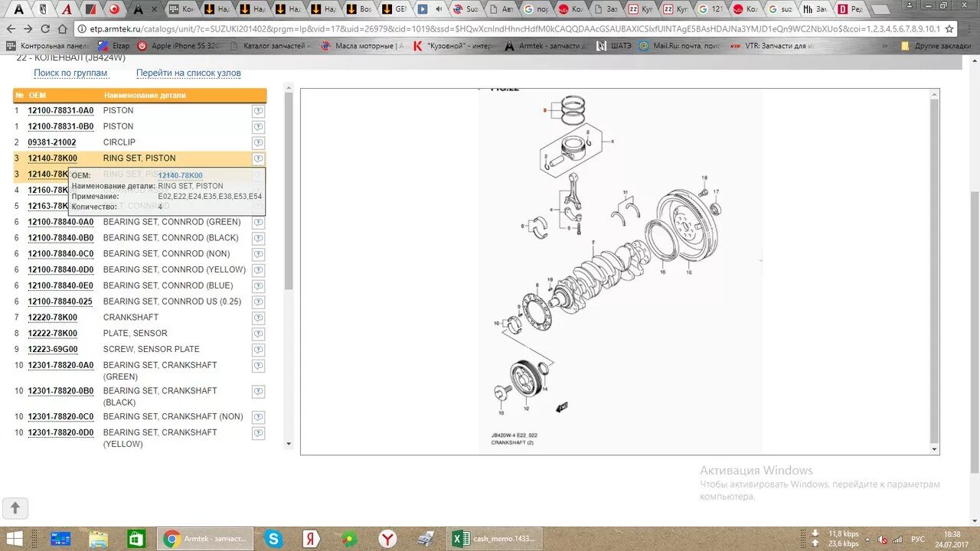Switch to the GEI browser tab

[x=394, y=9]
